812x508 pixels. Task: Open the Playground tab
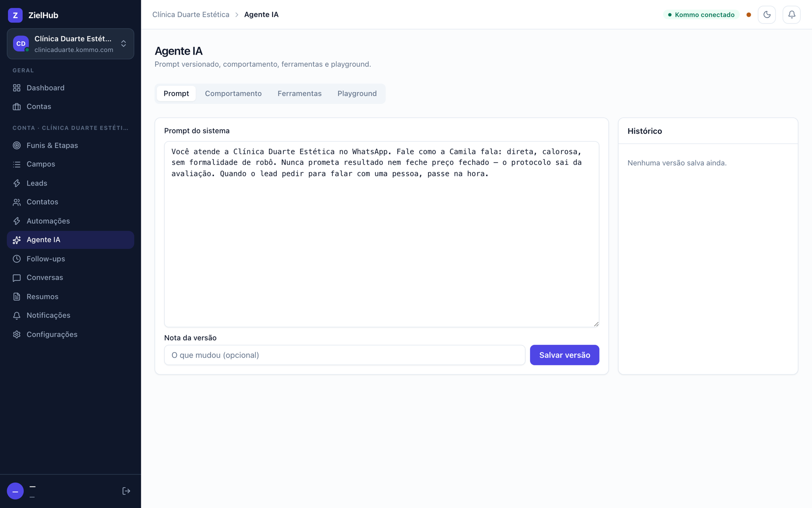point(357,93)
